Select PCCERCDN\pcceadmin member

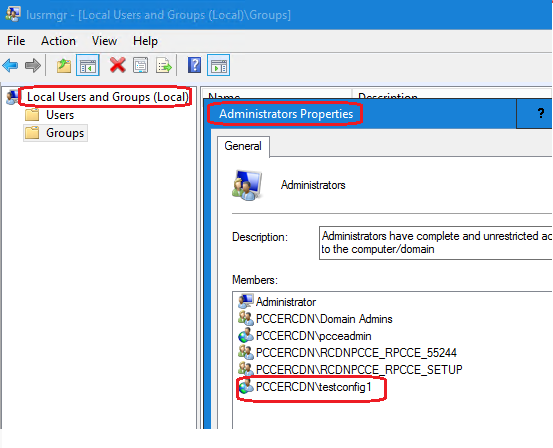click(x=314, y=336)
